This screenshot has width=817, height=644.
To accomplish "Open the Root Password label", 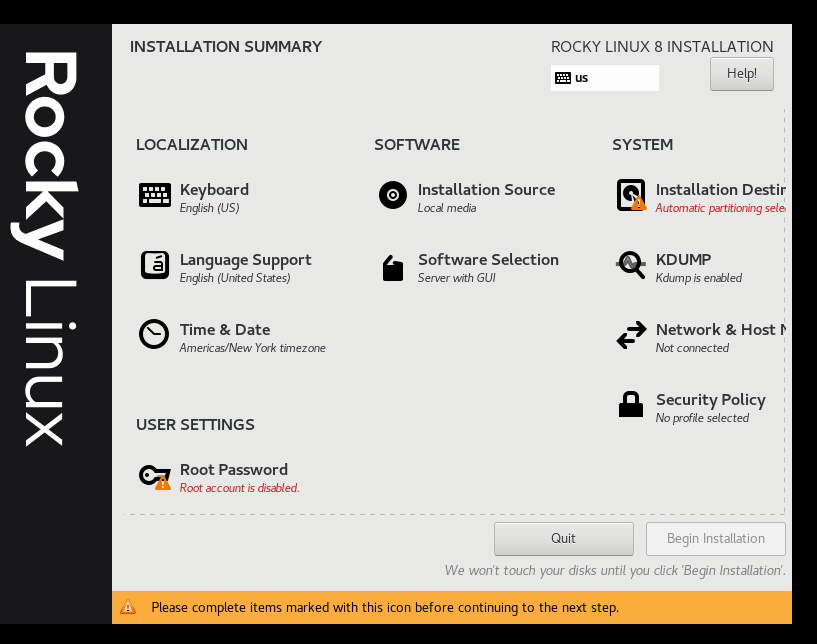I will pos(233,470).
